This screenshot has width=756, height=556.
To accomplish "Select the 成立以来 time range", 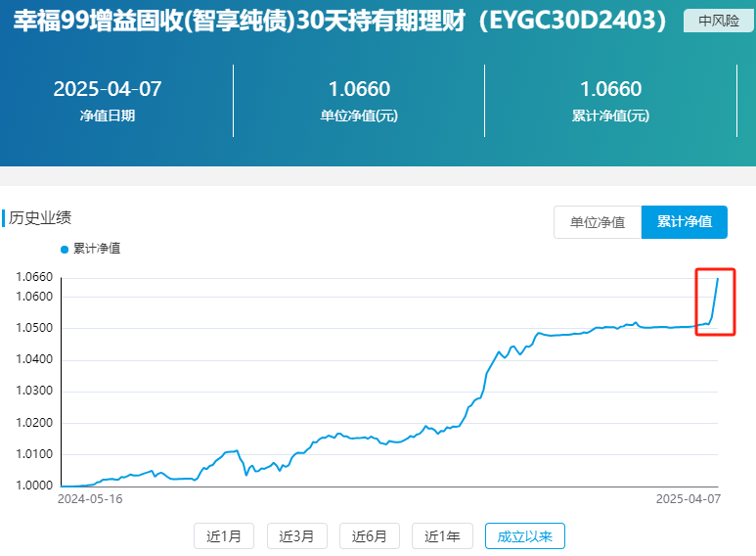I will coord(525,536).
